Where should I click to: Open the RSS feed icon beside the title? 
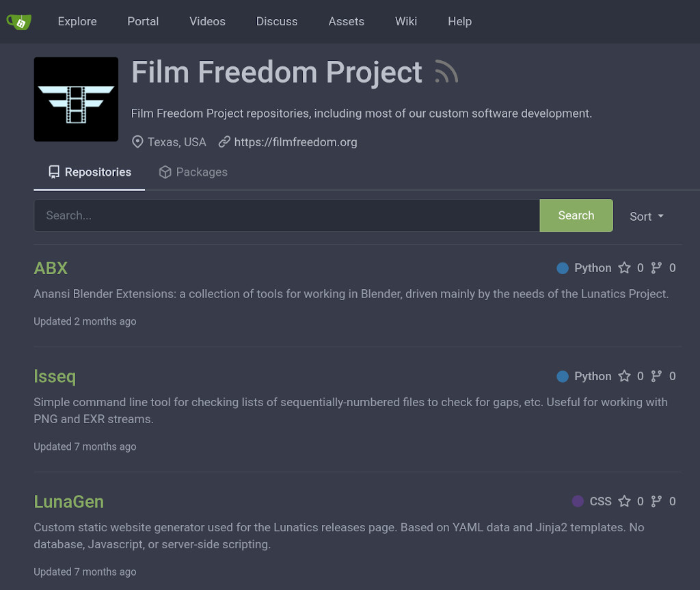[446, 72]
